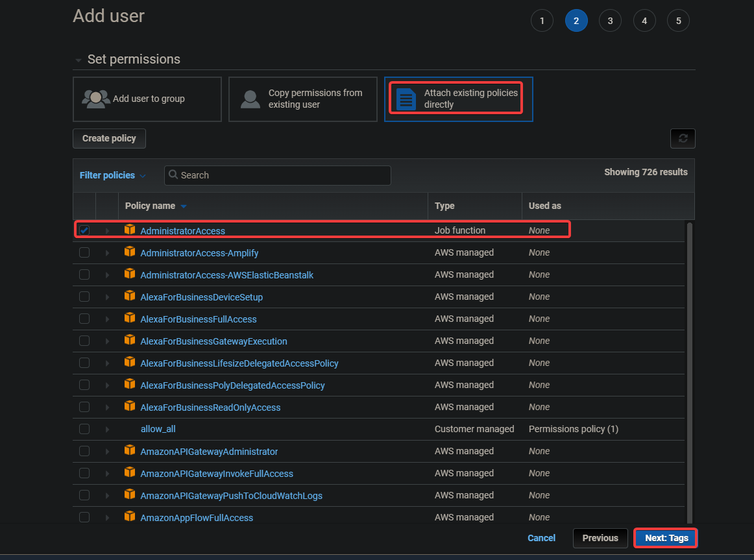Viewport: 754px width, 560px height.
Task: Collapse the Set permissions section arrow
Action: pyautogui.click(x=78, y=60)
